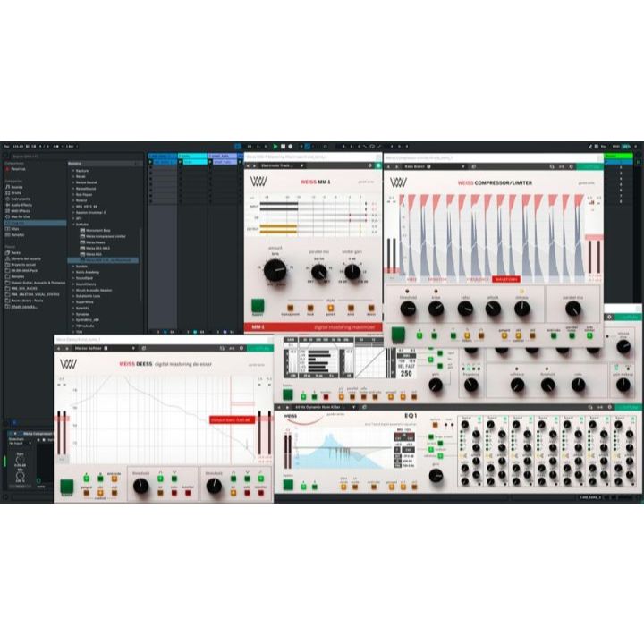Click the MM-1 amount knob
Viewport: 644px width, 644px height.
click(275, 271)
